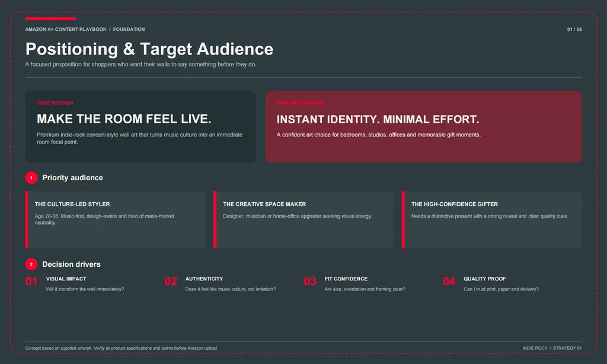Click the 'QUALITY PROOF' driver label

tap(485, 279)
